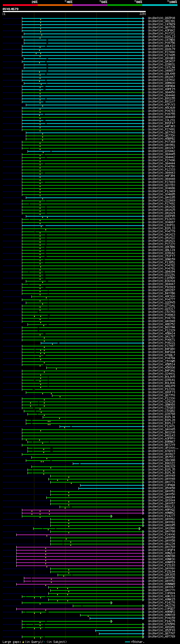Click the UniRef100_O80388 entry
Screen dimensions: 180x644
coord(161,460)
